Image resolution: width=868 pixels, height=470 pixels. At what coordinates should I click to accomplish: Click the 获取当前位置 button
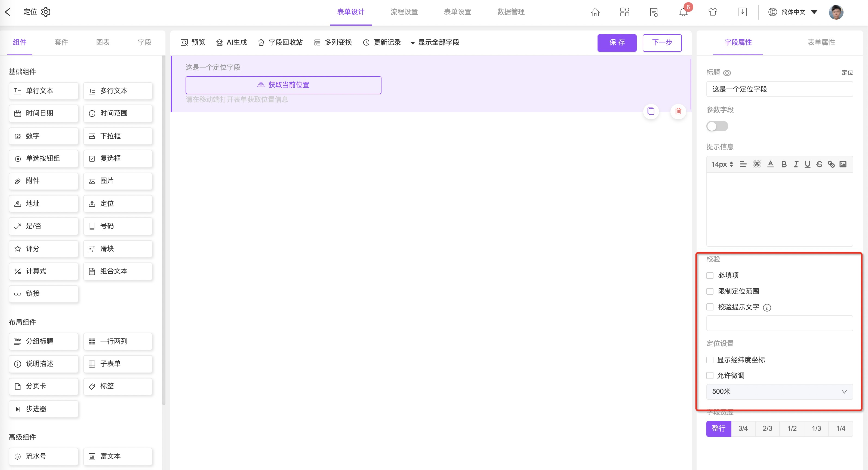click(x=283, y=85)
